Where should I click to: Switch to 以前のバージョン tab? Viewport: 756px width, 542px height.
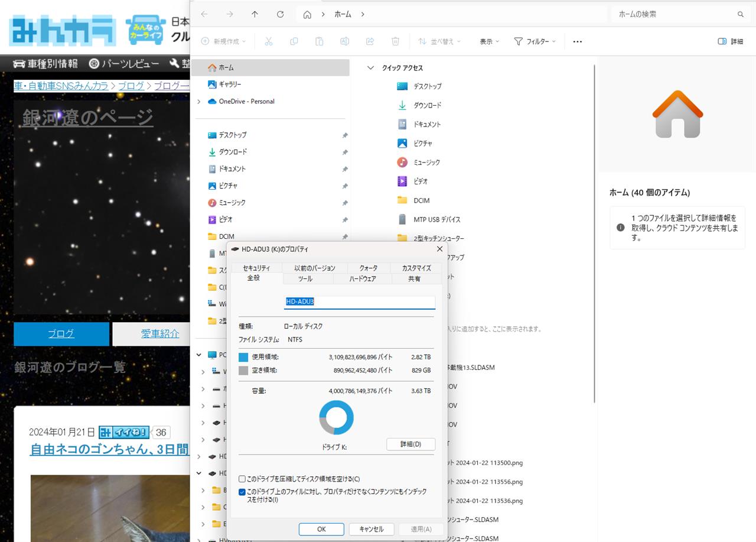[x=315, y=268]
